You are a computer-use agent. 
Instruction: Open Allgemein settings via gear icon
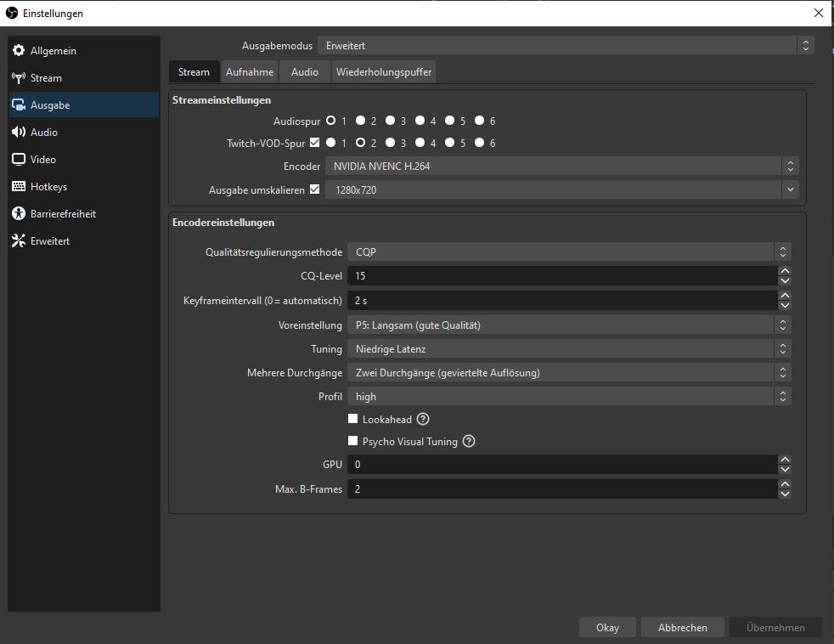coord(19,51)
